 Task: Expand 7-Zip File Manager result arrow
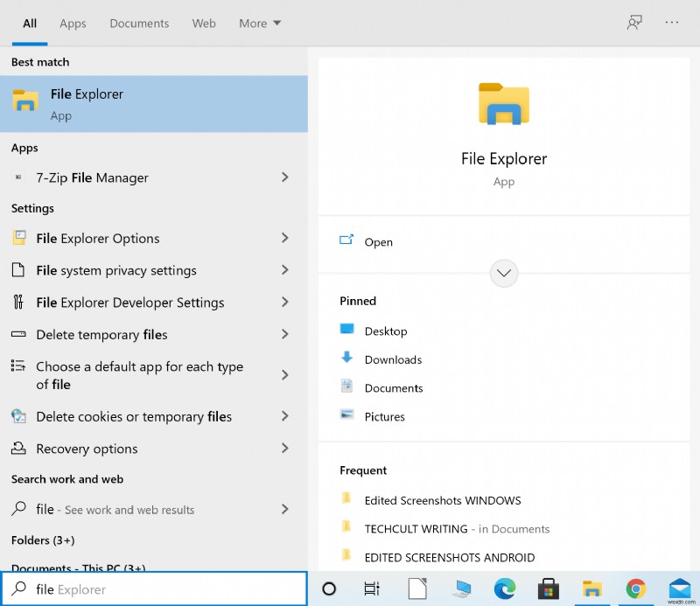click(x=284, y=178)
